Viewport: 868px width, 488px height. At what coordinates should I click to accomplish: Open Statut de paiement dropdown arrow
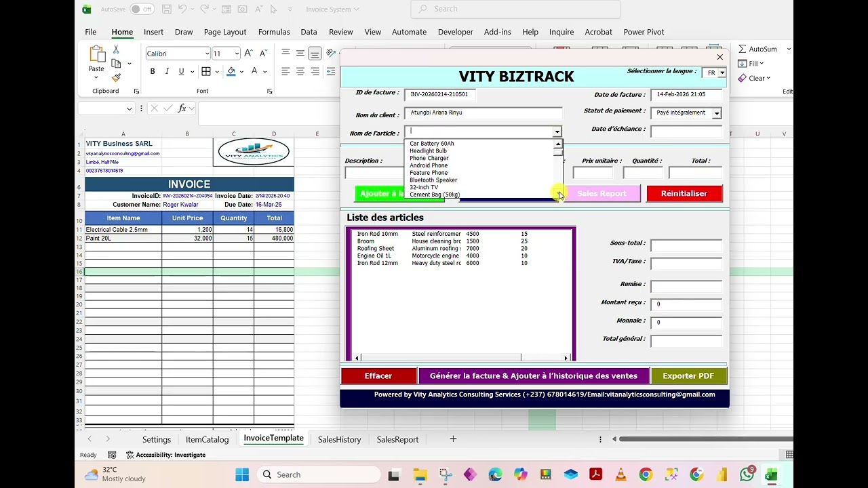click(717, 113)
